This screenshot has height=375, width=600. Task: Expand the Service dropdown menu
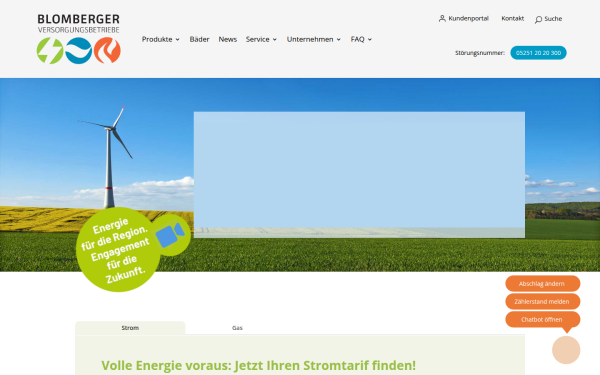[x=261, y=39]
